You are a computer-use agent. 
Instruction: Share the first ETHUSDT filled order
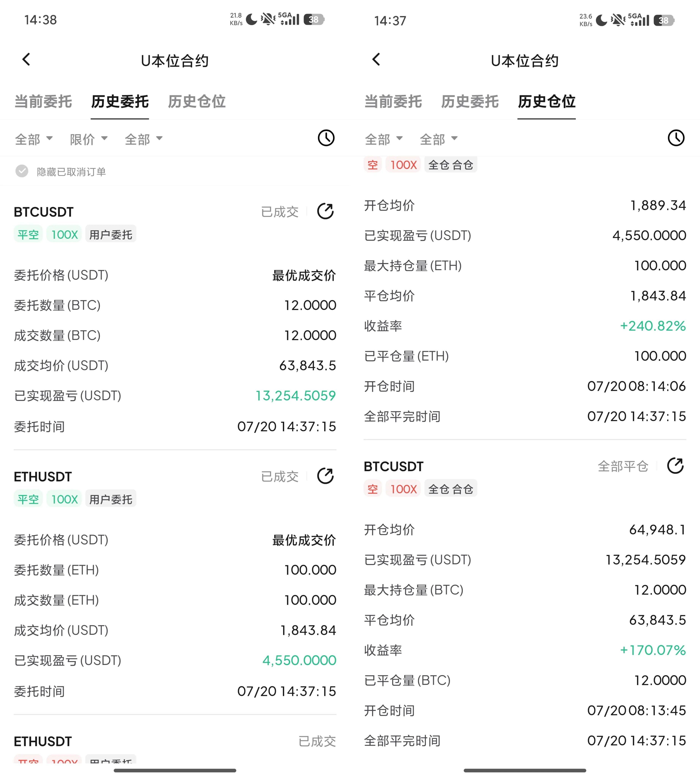pos(325,476)
